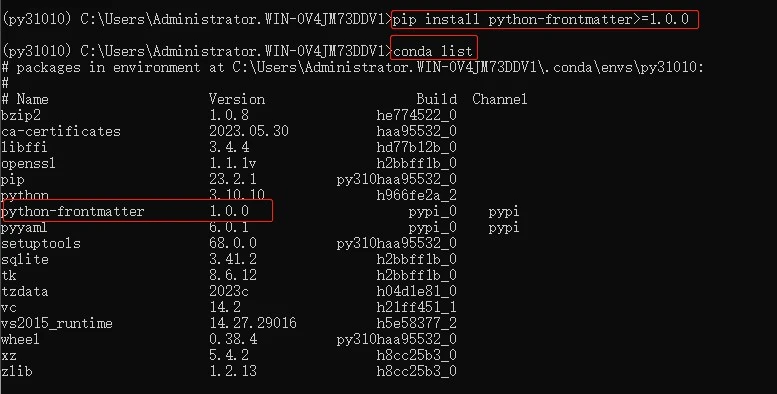Image resolution: width=777 pixels, height=394 pixels.
Task: Click the vs2015_runtime package name
Action: point(57,324)
